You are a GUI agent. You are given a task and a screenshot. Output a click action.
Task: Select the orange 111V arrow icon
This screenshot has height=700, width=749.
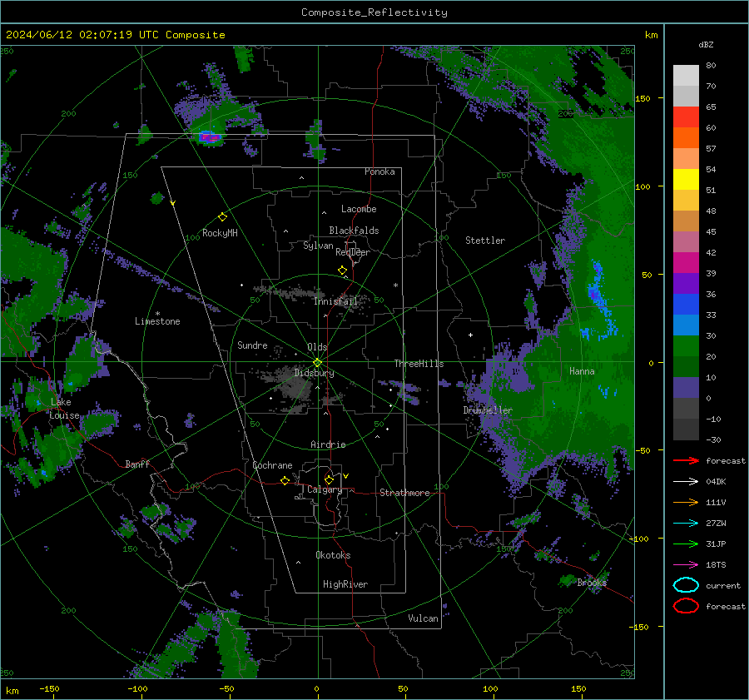coord(686,502)
